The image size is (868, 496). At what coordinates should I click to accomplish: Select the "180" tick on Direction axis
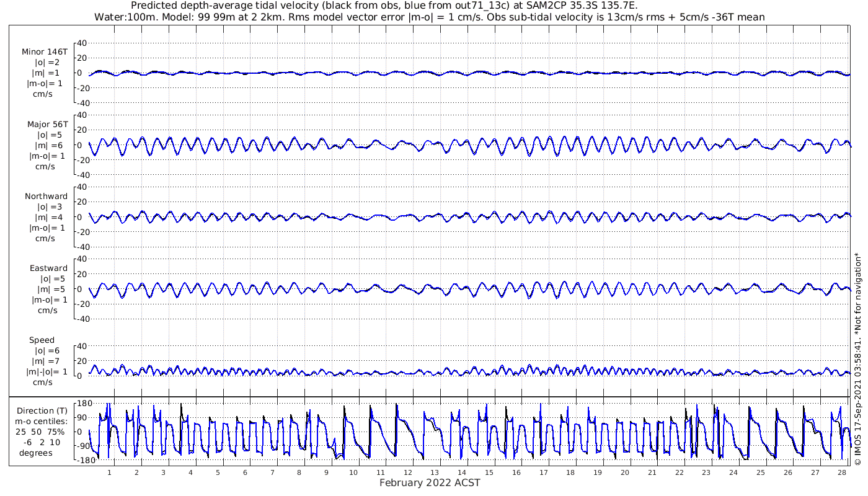coord(84,404)
